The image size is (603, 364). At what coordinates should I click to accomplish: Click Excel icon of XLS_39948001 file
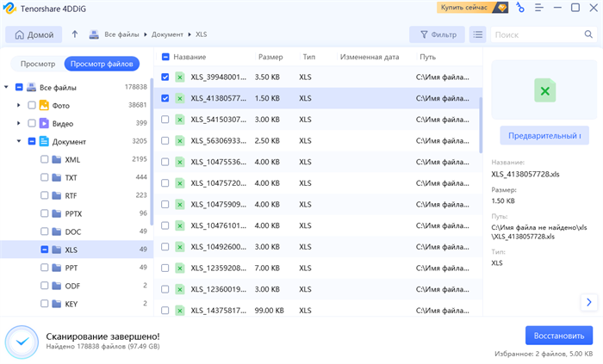(x=179, y=77)
